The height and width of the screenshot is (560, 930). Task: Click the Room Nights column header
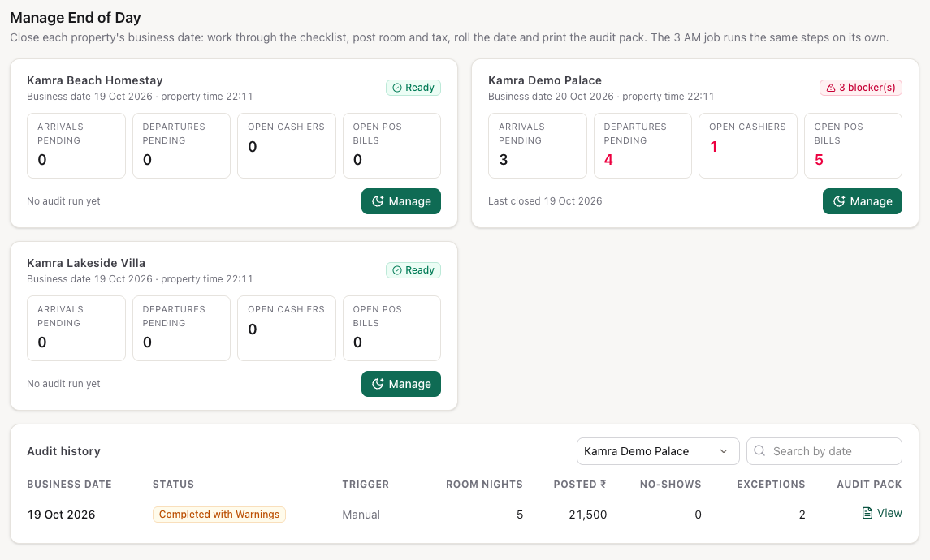pos(485,485)
